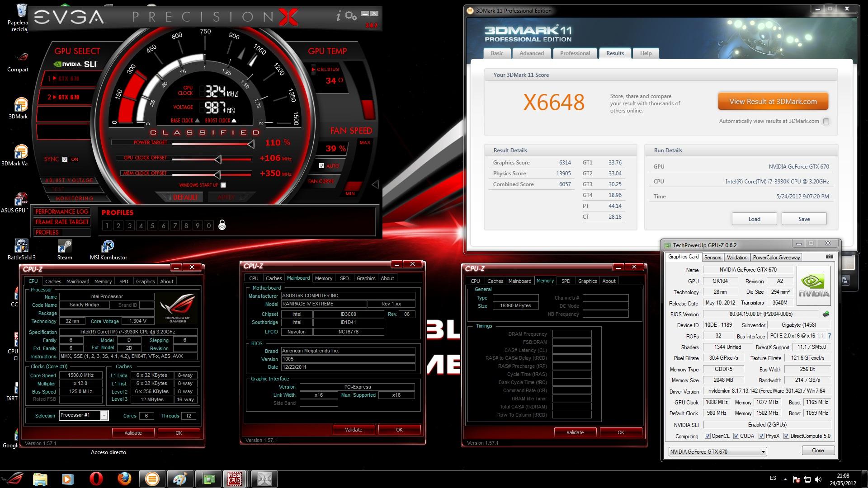Screen dimensions: 868x488
Task: Launch Opera from the taskbar
Action: 96,479
